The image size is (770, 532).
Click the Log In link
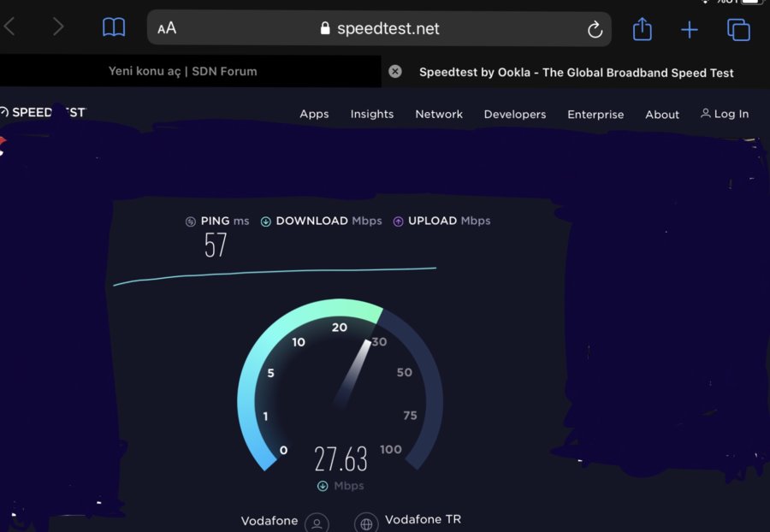point(725,114)
